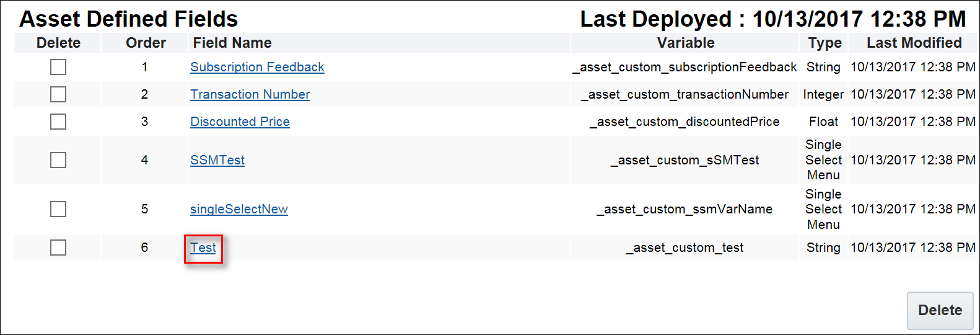
Task: Open the Subscription Feedback field link
Action: (x=257, y=67)
